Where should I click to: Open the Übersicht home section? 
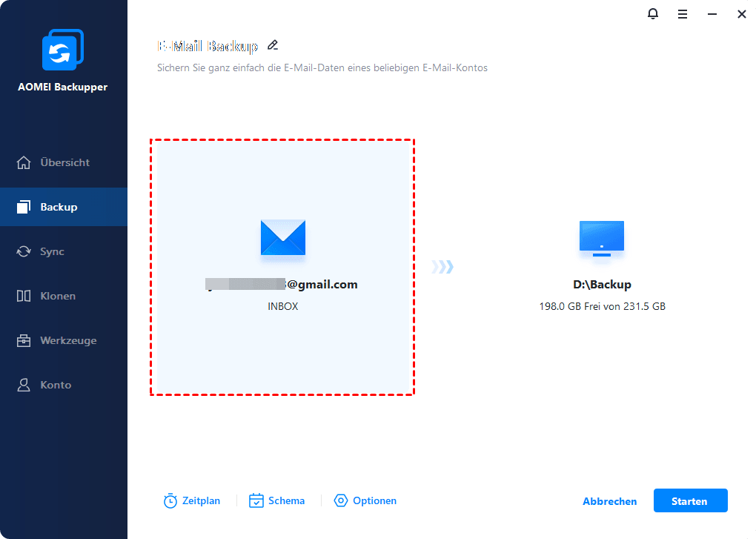[x=64, y=162]
